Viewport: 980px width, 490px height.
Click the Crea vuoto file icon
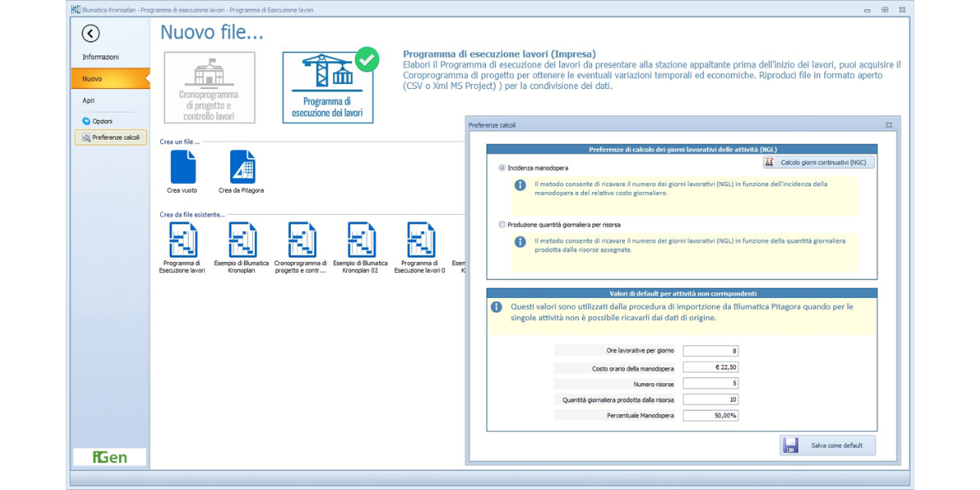[183, 167]
